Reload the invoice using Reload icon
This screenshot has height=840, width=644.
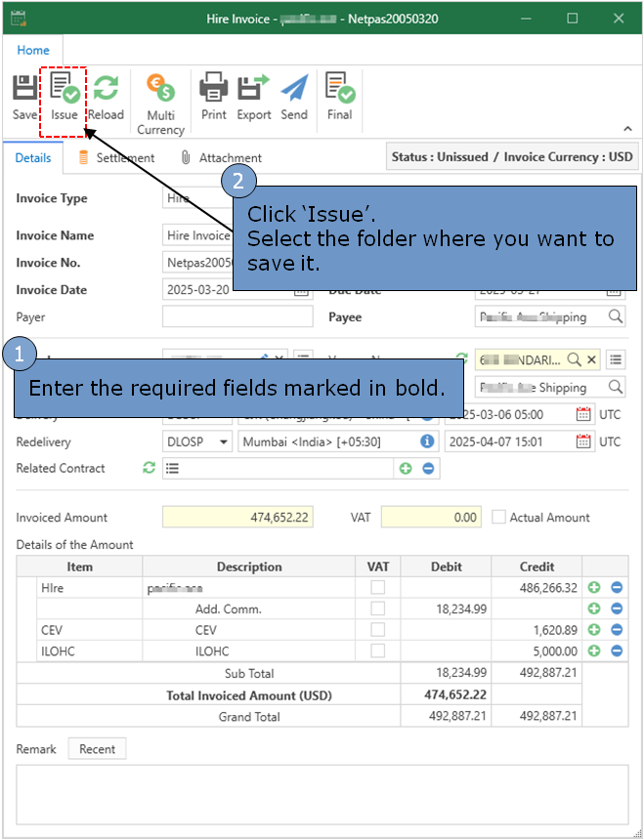tap(106, 98)
